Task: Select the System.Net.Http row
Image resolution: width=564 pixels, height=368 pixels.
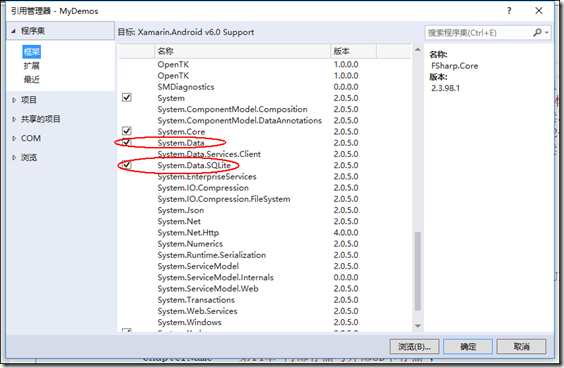Action: (x=265, y=232)
